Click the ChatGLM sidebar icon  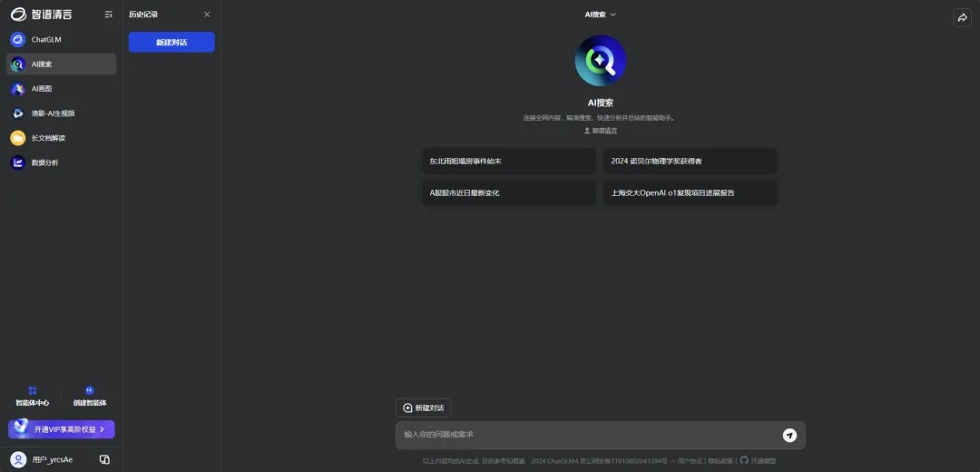pyautogui.click(x=18, y=39)
